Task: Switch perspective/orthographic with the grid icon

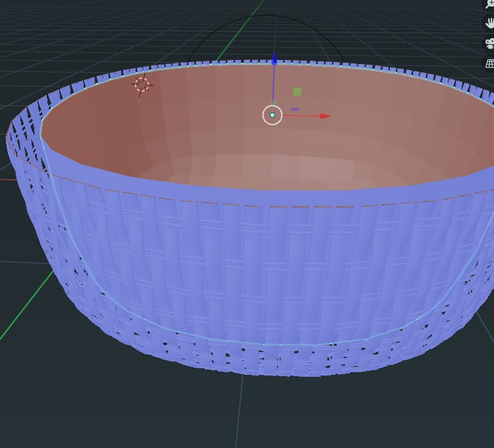Action: tap(489, 64)
